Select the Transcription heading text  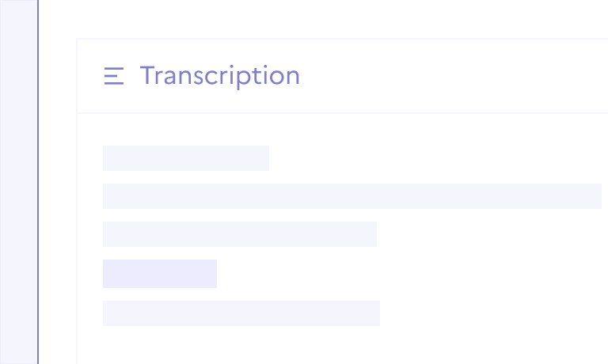[x=220, y=76]
